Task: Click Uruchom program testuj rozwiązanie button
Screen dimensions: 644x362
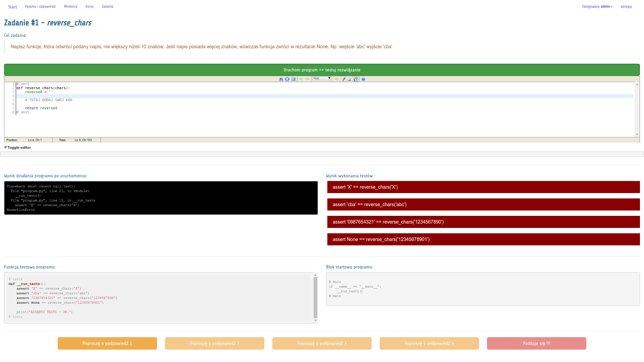Action: [x=322, y=70]
